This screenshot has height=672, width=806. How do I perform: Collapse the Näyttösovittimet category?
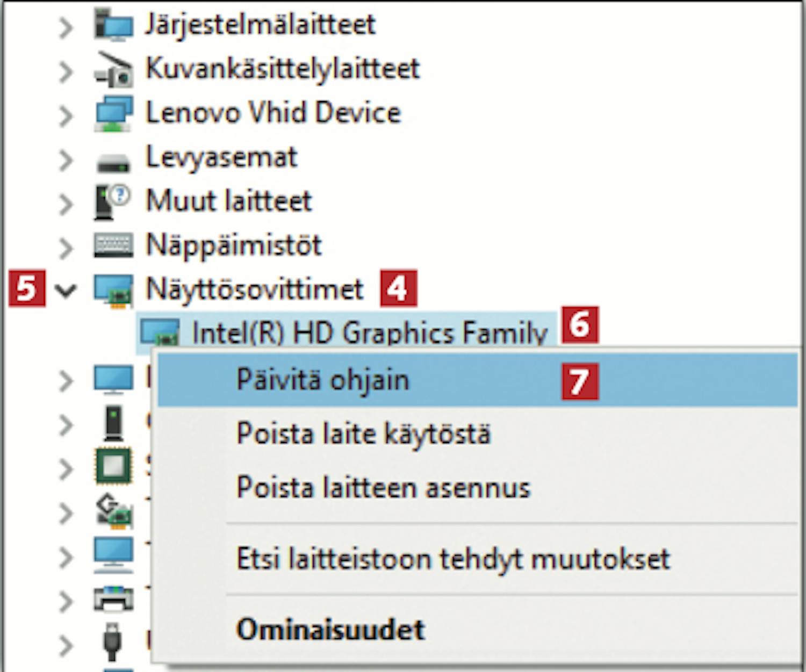66,291
